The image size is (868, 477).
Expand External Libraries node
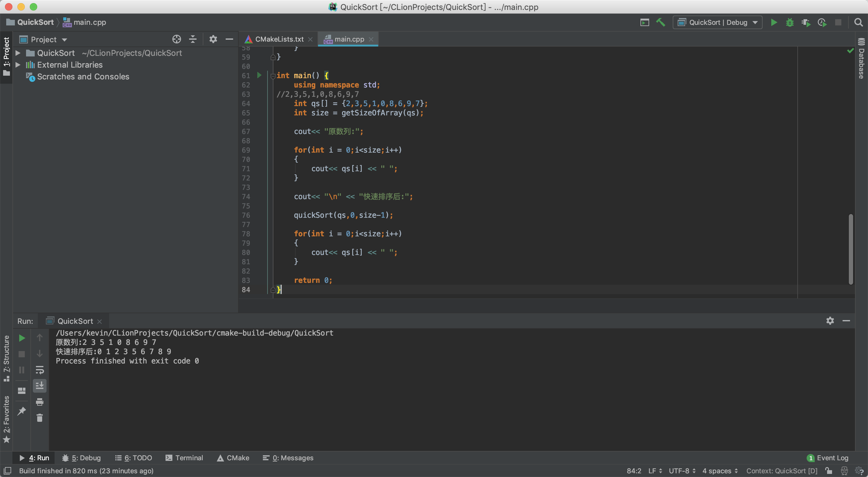tap(18, 65)
